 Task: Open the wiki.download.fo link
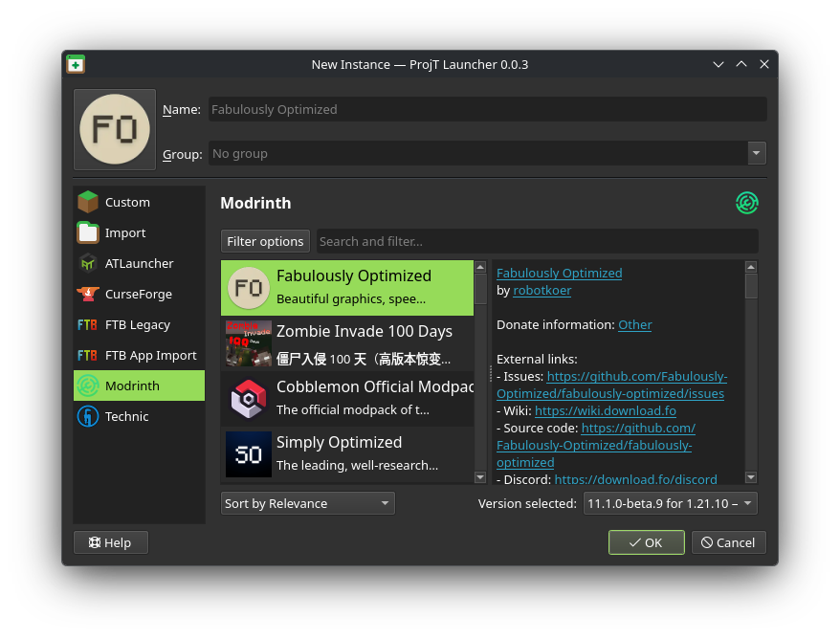607,409
